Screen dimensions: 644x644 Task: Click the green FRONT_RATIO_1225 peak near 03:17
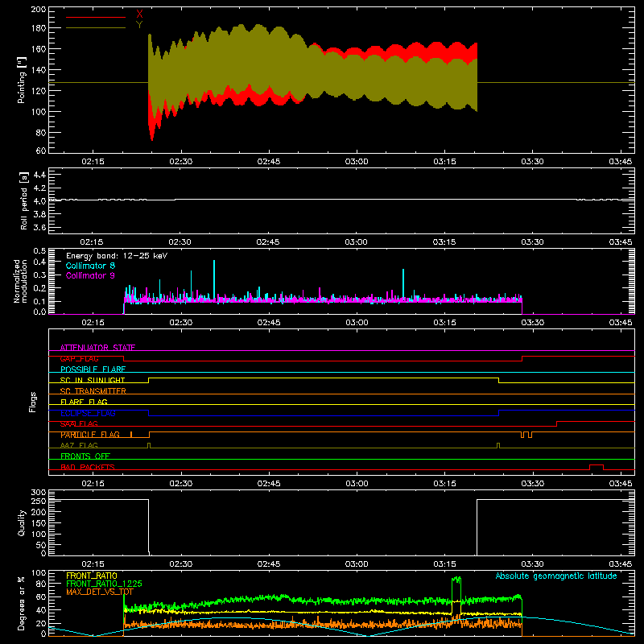click(456, 580)
